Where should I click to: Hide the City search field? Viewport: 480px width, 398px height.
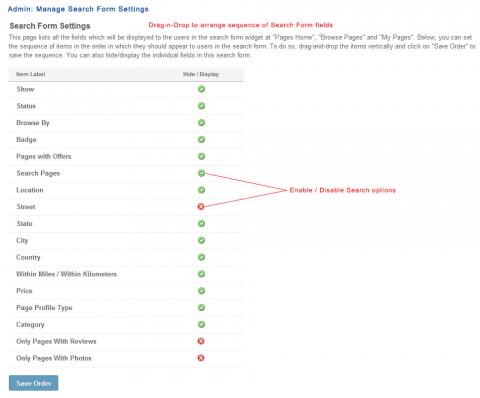click(x=201, y=240)
